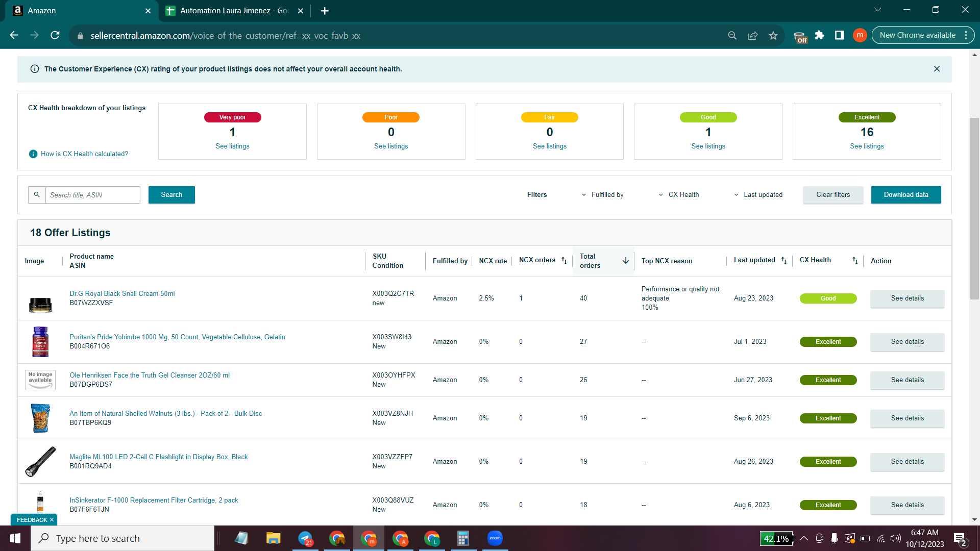Reload the Seller Central page
This screenshot has height=551, width=980.
55,35
